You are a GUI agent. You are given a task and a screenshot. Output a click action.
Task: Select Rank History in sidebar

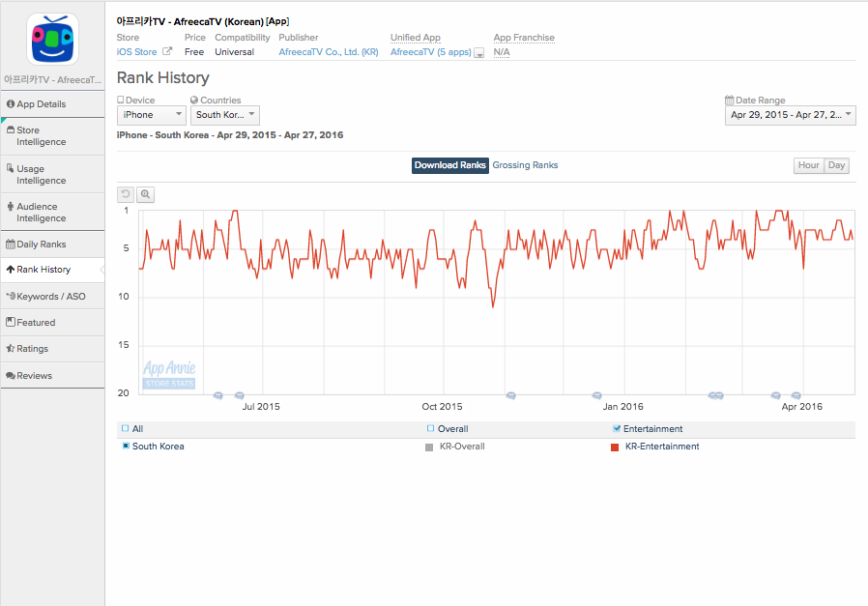click(x=52, y=270)
